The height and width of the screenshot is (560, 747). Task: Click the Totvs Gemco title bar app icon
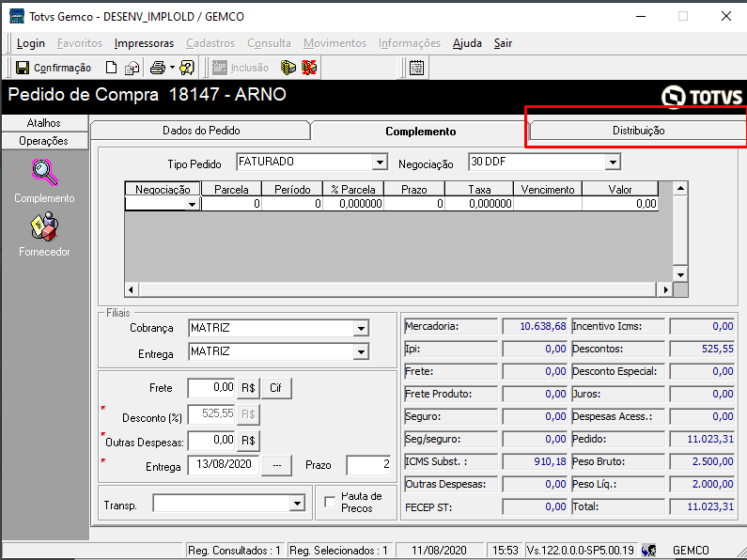[x=17, y=16]
